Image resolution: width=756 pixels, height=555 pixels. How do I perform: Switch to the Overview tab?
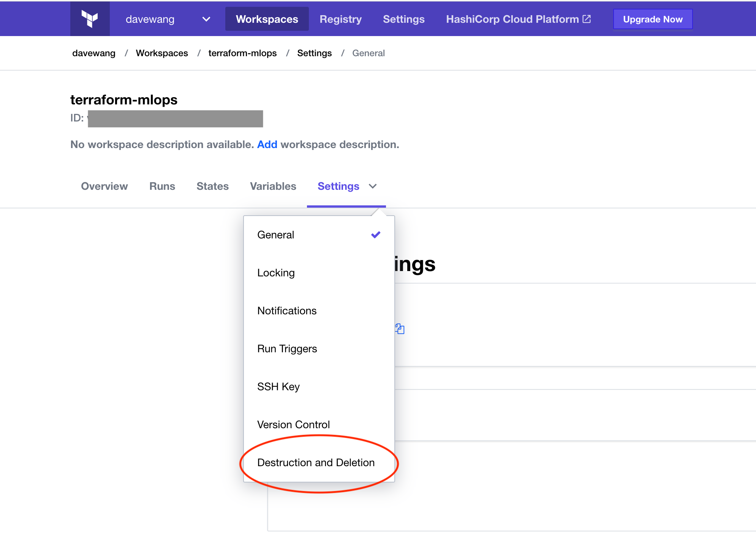104,186
